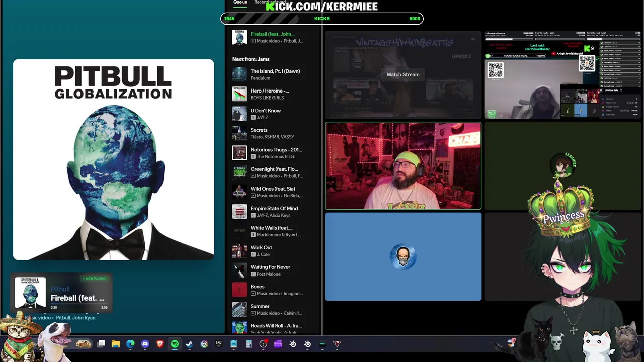Click the Steam taskbar icon

click(189, 344)
